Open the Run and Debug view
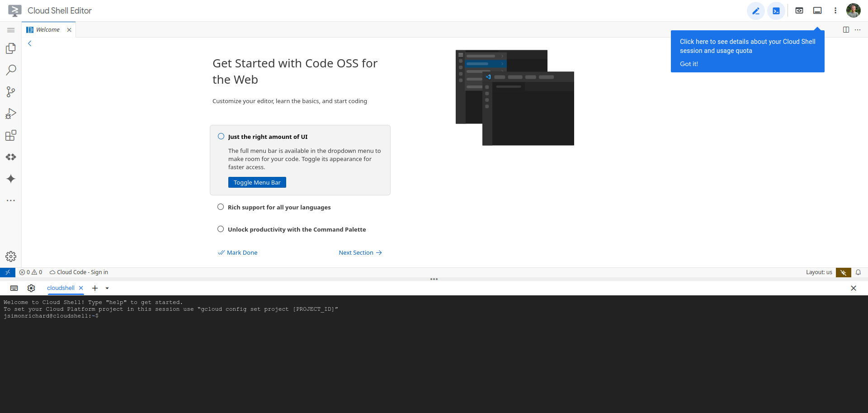Screen dimensions: 868x413 [x=11, y=114]
